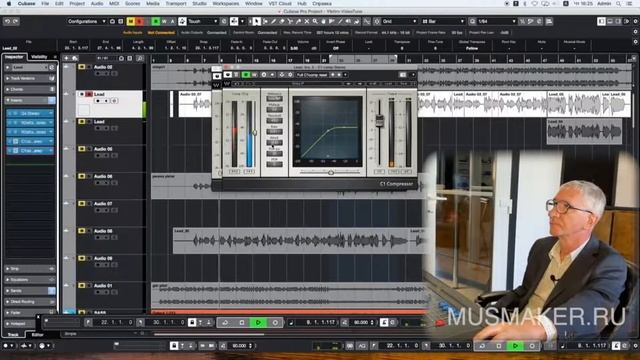Screen dimensions: 640x360
Task: Select the Draw pencil tool
Action: (273, 21)
